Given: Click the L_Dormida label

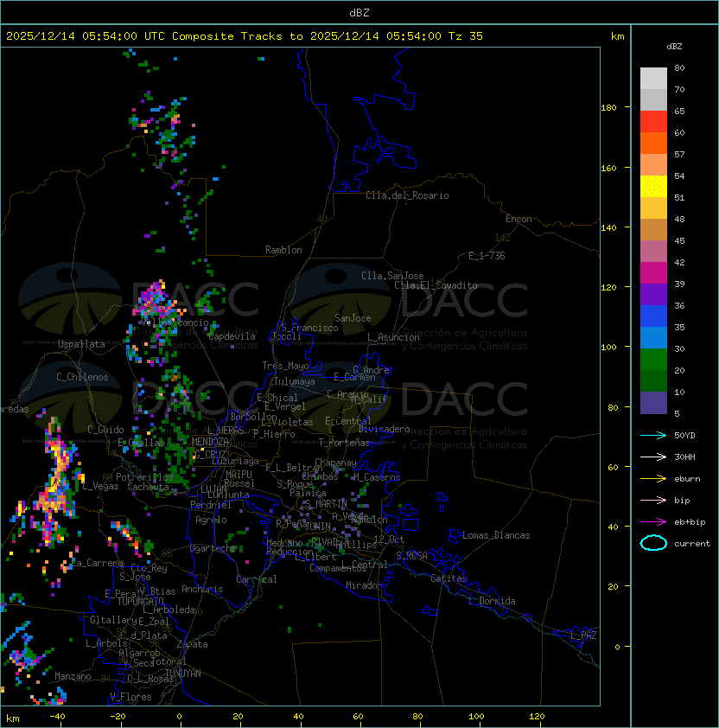Looking at the screenshot, I should pyautogui.click(x=492, y=601).
